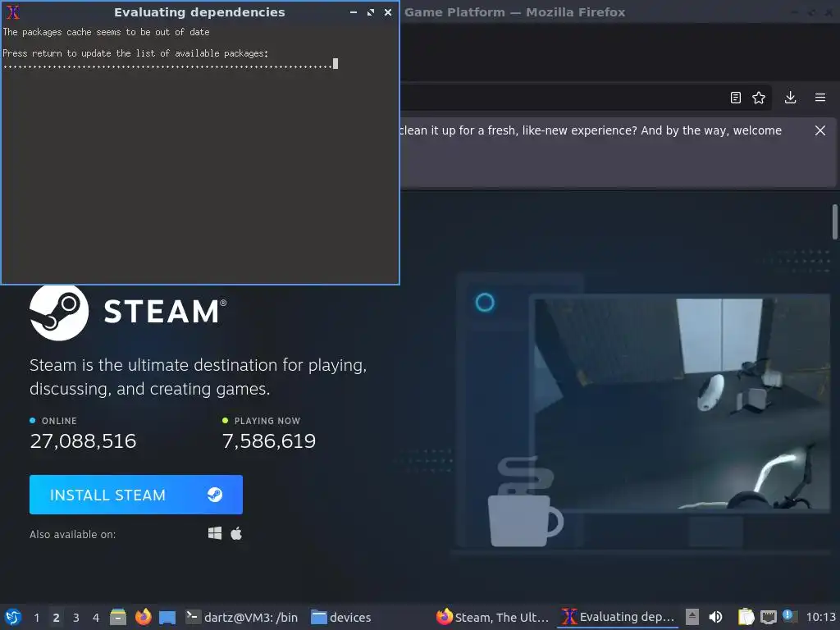Switch to workspace 3
The height and width of the screenshot is (630, 840).
[x=76, y=618]
